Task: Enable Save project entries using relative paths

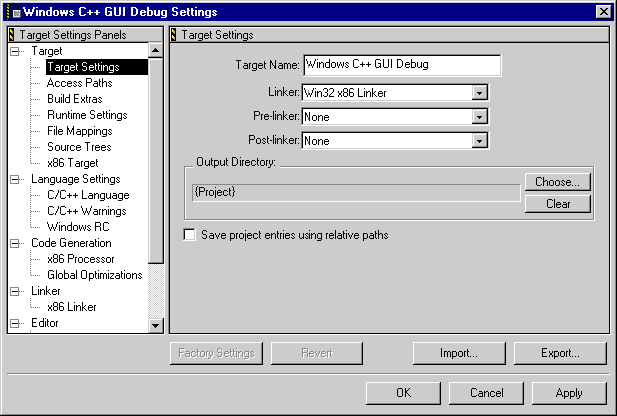Action: tap(190, 235)
